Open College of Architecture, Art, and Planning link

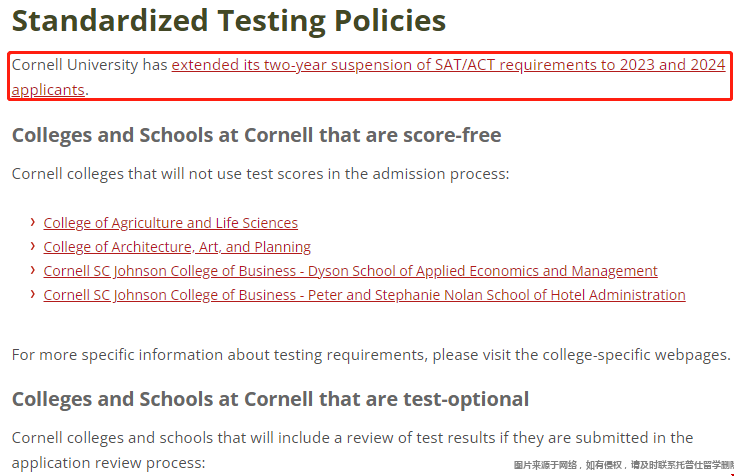point(177,247)
